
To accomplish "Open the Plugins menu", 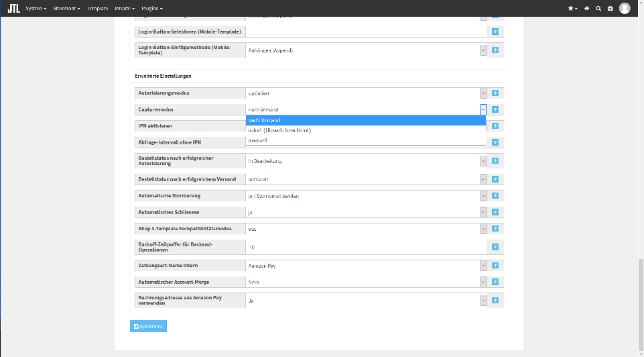I will pos(152,8).
